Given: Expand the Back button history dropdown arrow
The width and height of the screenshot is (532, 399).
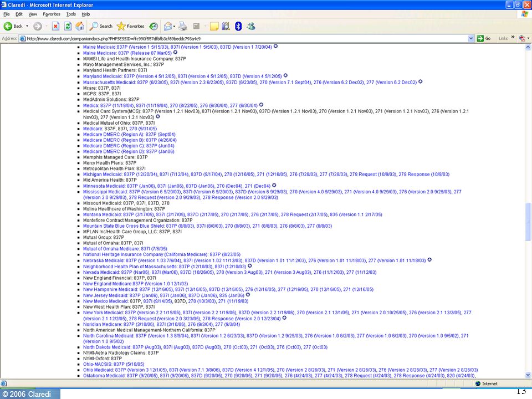Looking at the screenshot, I should pos(27,26).
